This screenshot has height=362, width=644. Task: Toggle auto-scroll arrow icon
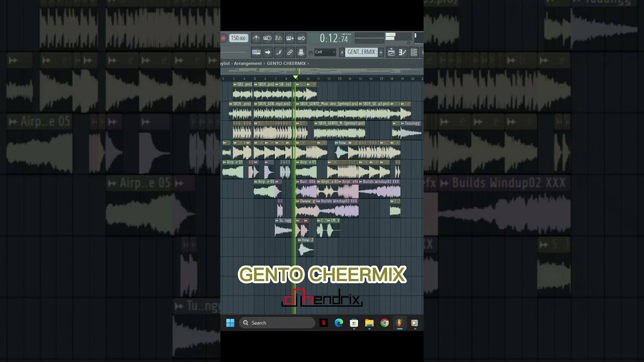pyautogui.click(x=268, y=52)
